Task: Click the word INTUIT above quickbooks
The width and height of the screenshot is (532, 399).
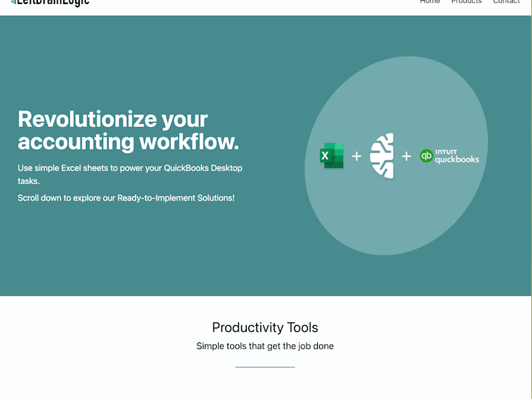Action: point(446,152)
